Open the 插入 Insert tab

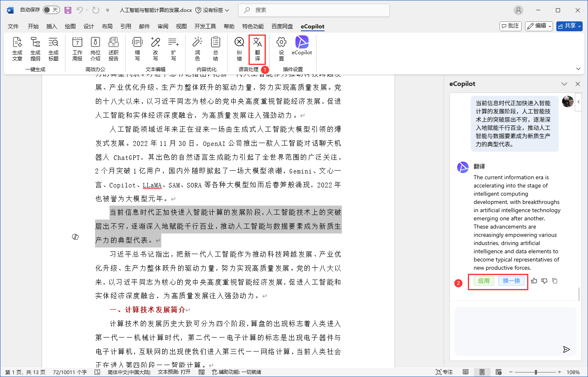(x=52, y=26)
